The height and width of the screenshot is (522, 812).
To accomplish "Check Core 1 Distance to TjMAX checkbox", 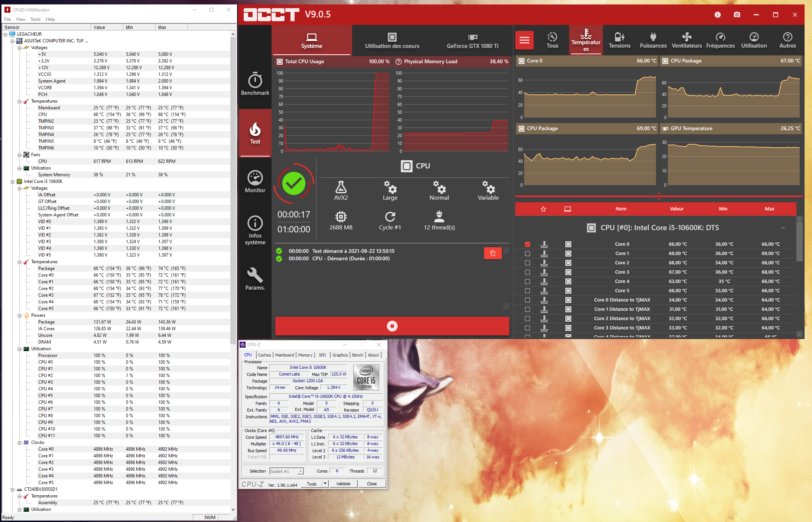I will tap(527, 309).
